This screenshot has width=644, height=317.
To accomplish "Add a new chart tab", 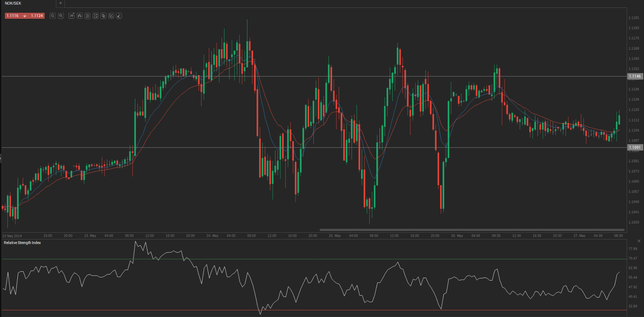I will coord(61,3).
